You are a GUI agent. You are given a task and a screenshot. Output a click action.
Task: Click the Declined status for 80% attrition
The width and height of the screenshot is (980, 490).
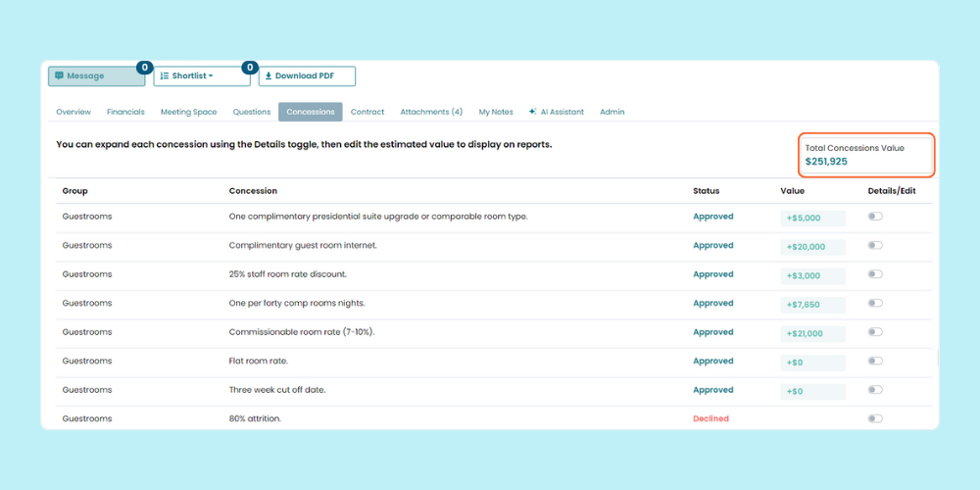(710, 418)
